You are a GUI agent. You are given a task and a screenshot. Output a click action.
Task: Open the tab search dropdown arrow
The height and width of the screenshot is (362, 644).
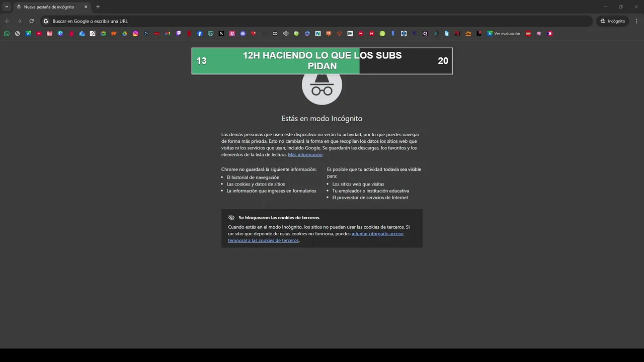(7, 7)
